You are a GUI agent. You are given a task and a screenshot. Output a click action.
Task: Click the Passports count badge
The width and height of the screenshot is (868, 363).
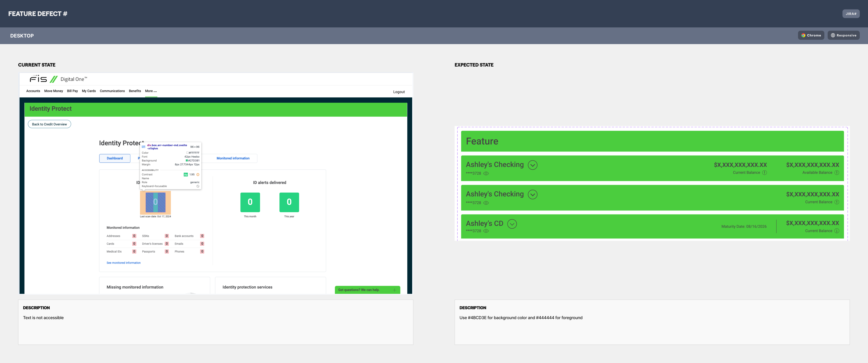point(167,251)
